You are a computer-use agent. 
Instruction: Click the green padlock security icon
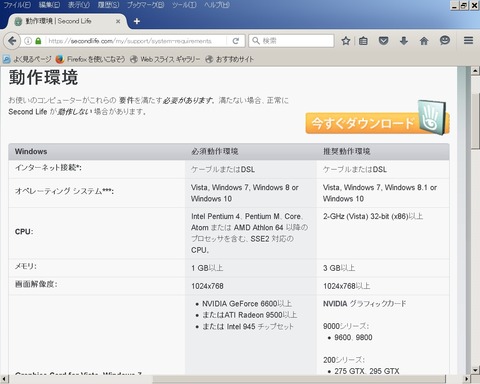click(38, 41)
